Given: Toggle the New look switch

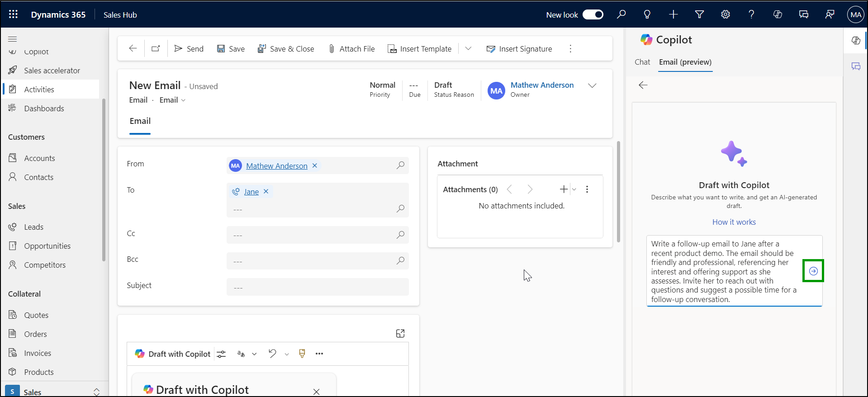Looking at the screenshot, I should click(x=593, y=14).
